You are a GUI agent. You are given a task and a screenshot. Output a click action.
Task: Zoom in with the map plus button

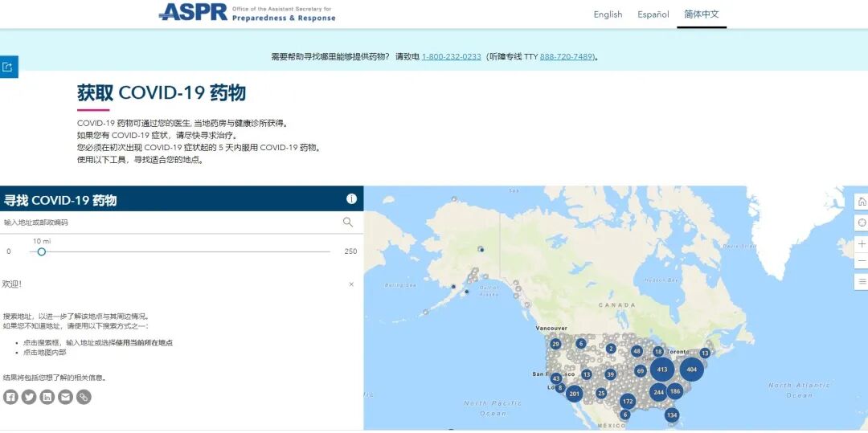coord(862,244)
